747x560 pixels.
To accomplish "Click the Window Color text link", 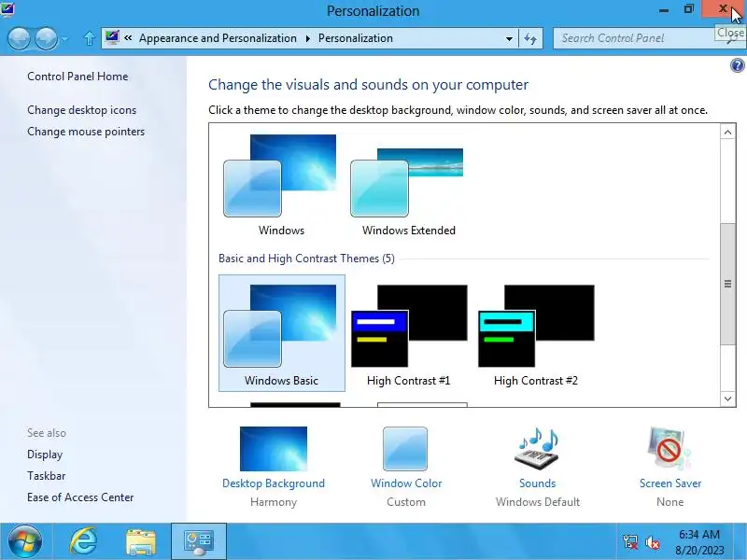I will click(406, 483).
